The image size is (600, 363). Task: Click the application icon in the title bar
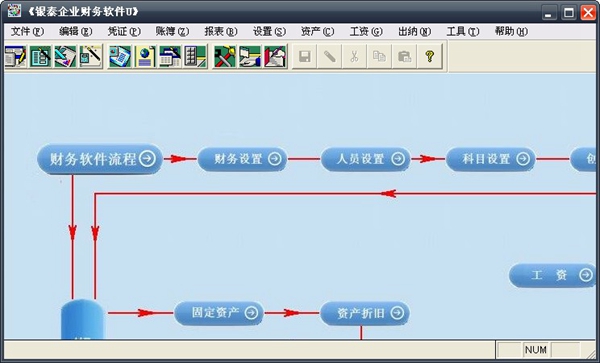pyautogui.click(x=14, y=11)
